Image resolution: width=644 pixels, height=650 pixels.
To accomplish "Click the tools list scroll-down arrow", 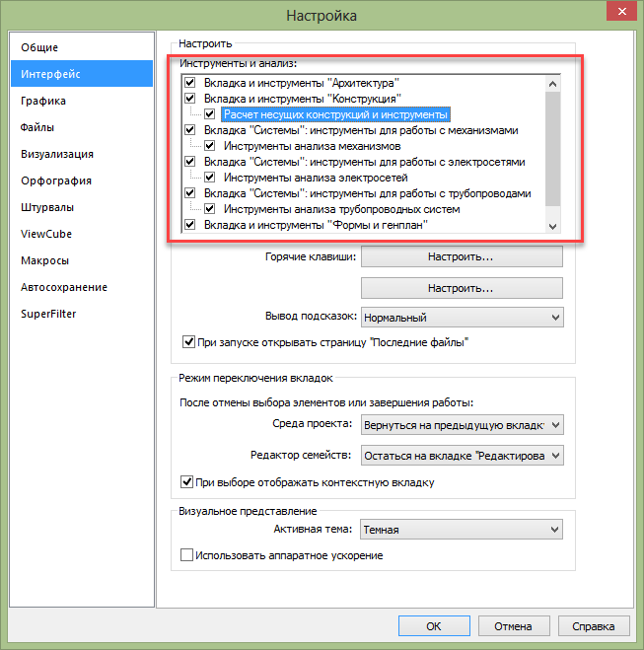I will [552, 226].
